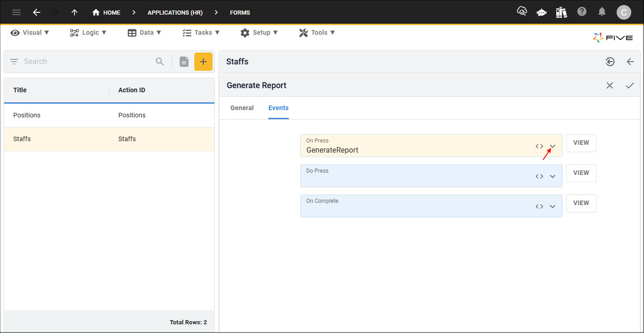Click the chat bot assistant icon

pyautogui.click(x=542, y=12)
